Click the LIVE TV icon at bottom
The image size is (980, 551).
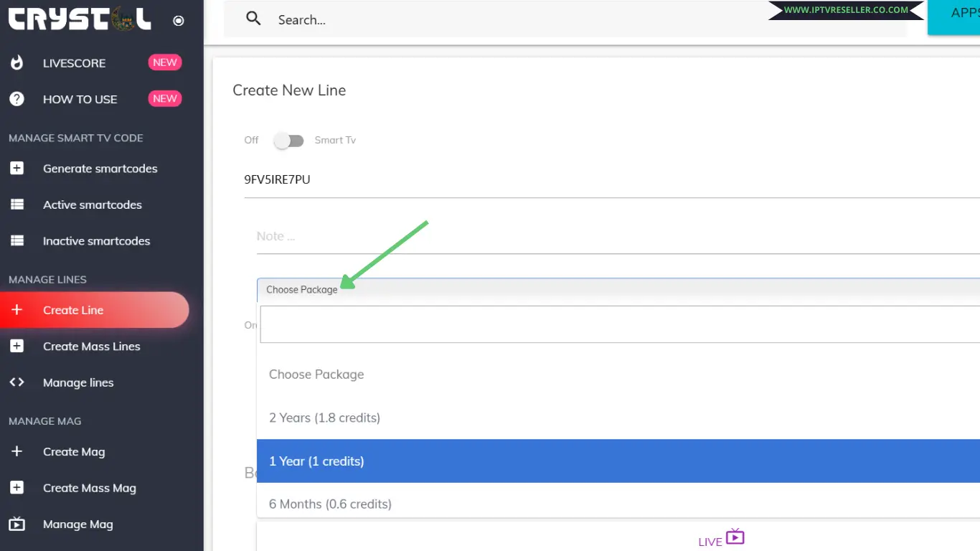735,536
